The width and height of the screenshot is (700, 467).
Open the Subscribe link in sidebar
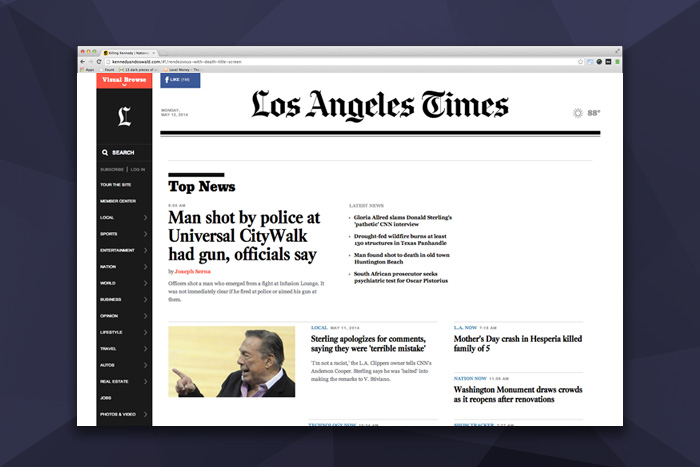[112, 170]
